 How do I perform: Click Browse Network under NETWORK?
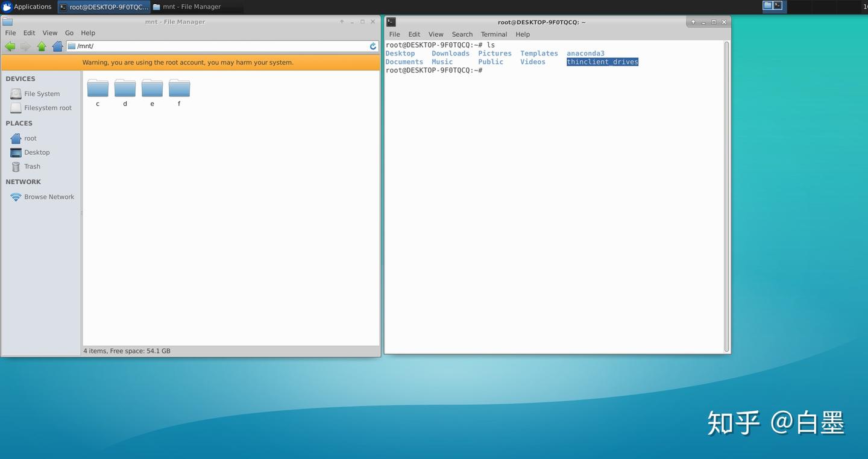click(x=49, y=196)
